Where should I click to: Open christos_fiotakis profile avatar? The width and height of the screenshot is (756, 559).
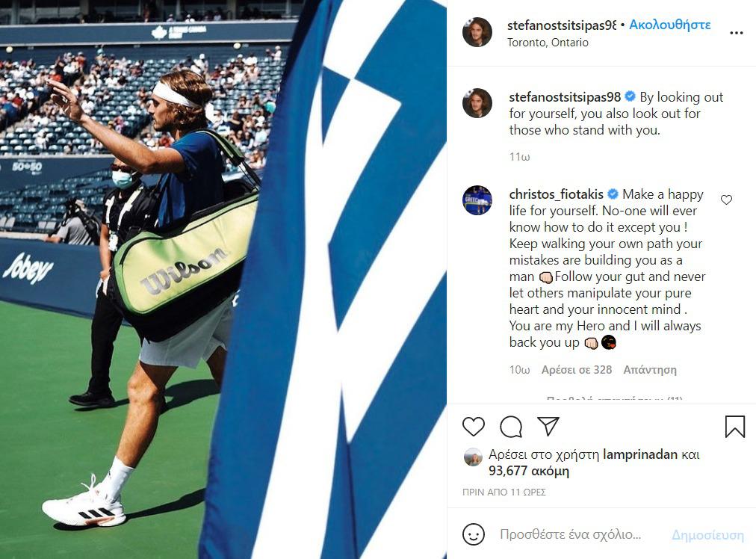point(477,200)
